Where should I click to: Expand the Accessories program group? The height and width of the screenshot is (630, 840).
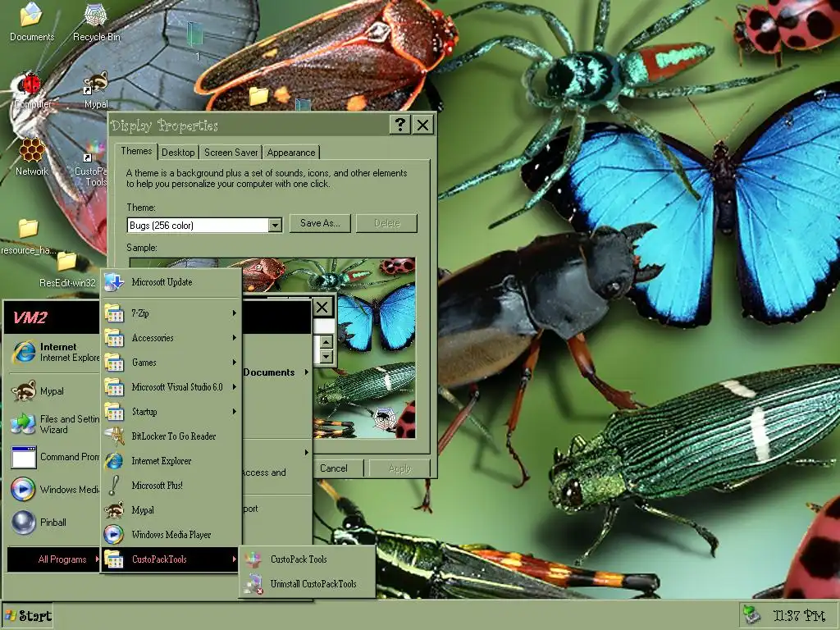(x=171, y=337)
